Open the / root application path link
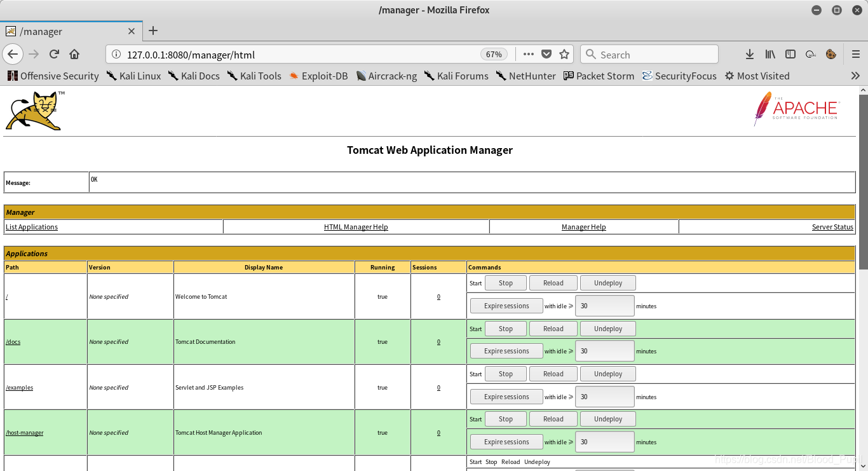Screen dimensions: 868x471 6,297
